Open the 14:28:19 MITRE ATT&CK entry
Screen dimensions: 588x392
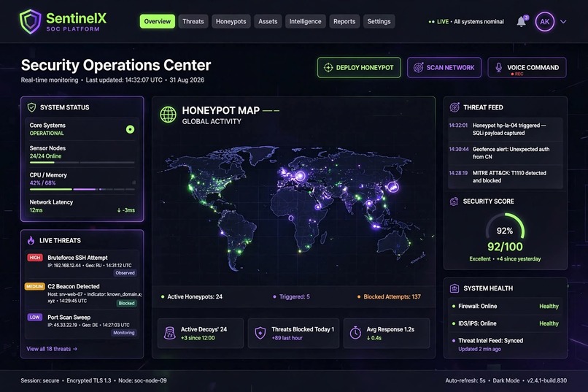pyautogui.click(x=506, y=177)
